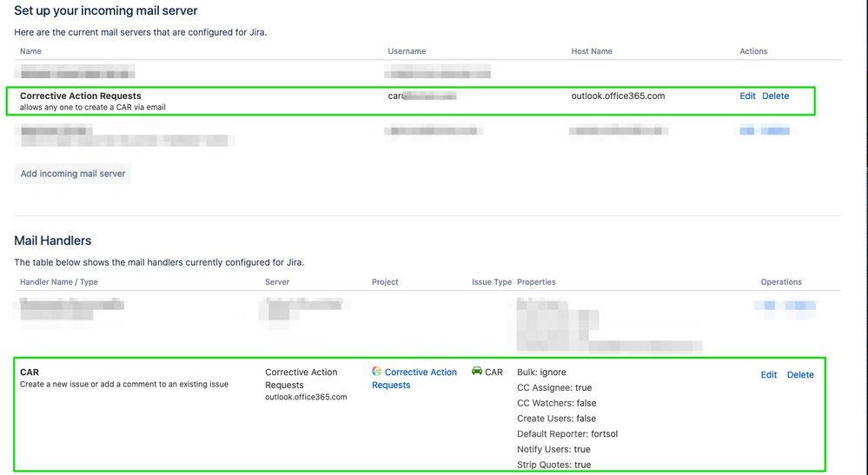Click handler server cell 'Corrective Action Requests outlook.office365.com'
The image size is (868, 475).
coord(306,385)
